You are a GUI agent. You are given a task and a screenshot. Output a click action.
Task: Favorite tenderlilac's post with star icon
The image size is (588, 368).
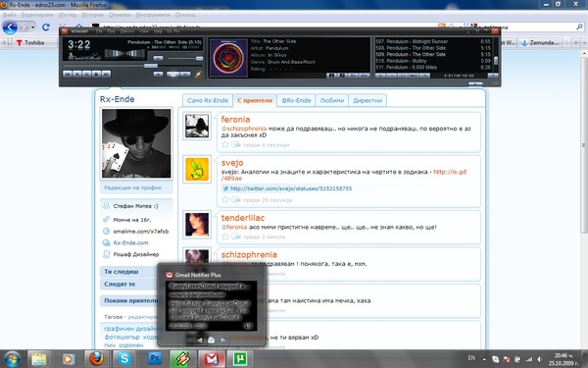pyautogui.click(x=225, y=237)
